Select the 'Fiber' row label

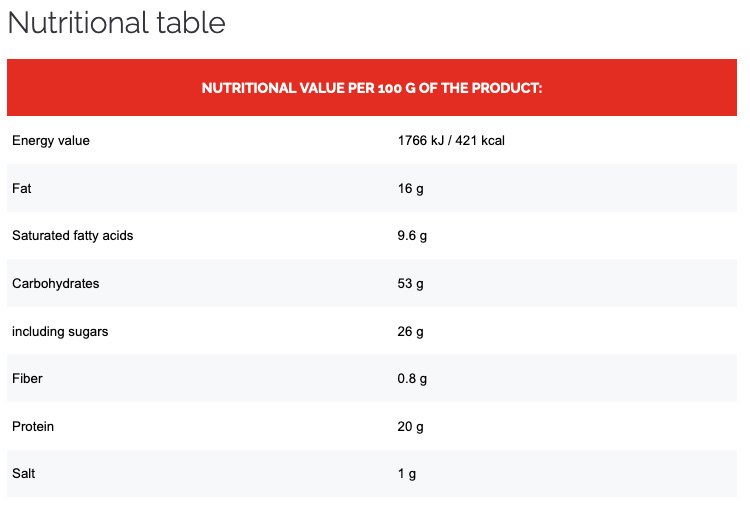coord(27,379)
